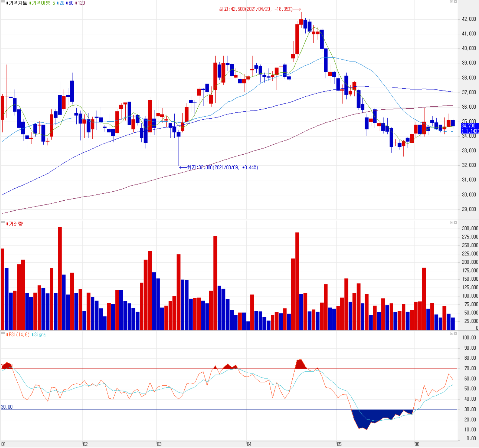The height and width of the screenshot is (448, 479).
Task: Click the 04 month label on time axis
Action: (x=249, y=444)
